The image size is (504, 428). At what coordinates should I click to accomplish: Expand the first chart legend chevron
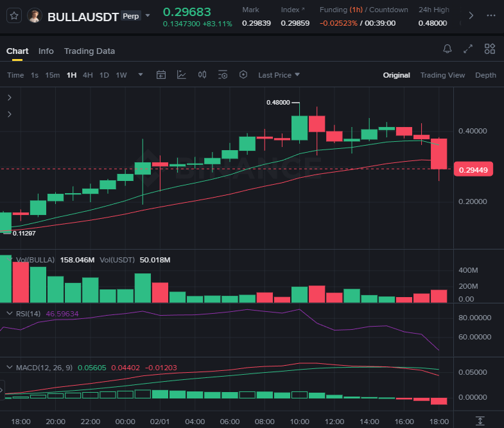click(10, 98)
